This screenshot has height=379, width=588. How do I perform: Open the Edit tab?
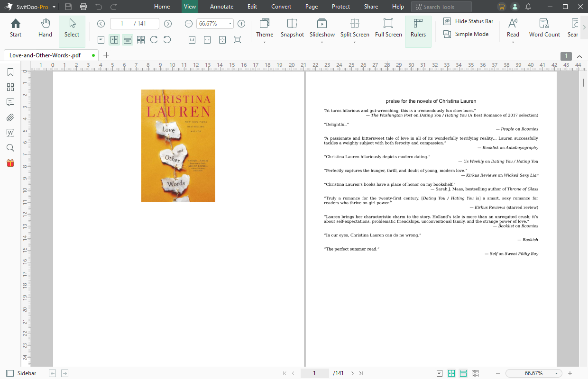coord(252,7)
